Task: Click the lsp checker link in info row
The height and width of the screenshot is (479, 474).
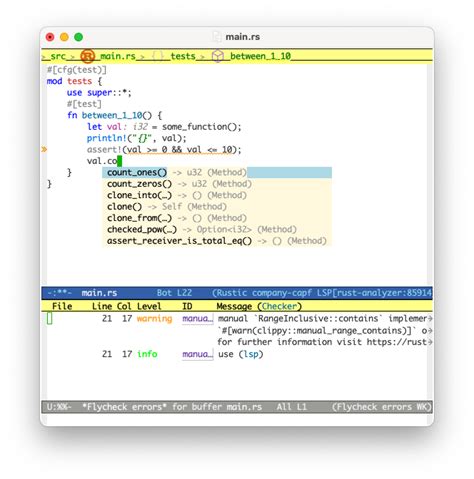Action: tap(251, 354)
